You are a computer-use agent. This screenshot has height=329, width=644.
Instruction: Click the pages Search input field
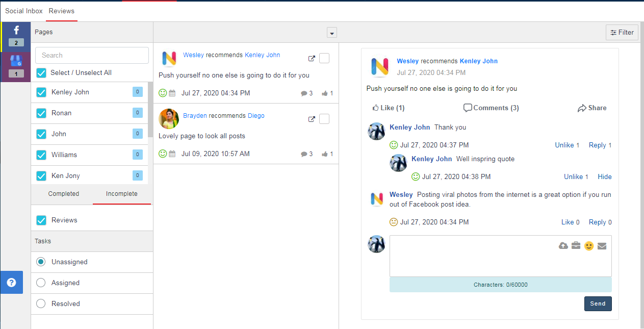[x=92, y=55]
